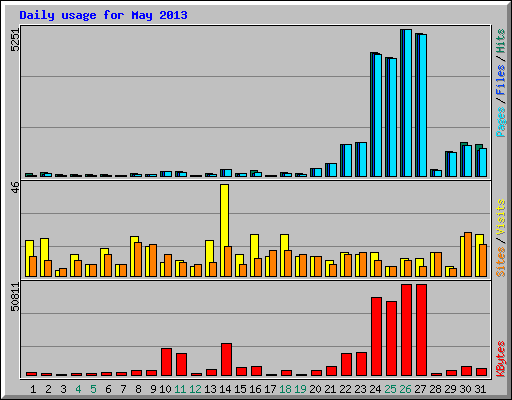Click day 15 on the x-axis
Viewport: 512px width, 400px height.
(x=240, y=389)
